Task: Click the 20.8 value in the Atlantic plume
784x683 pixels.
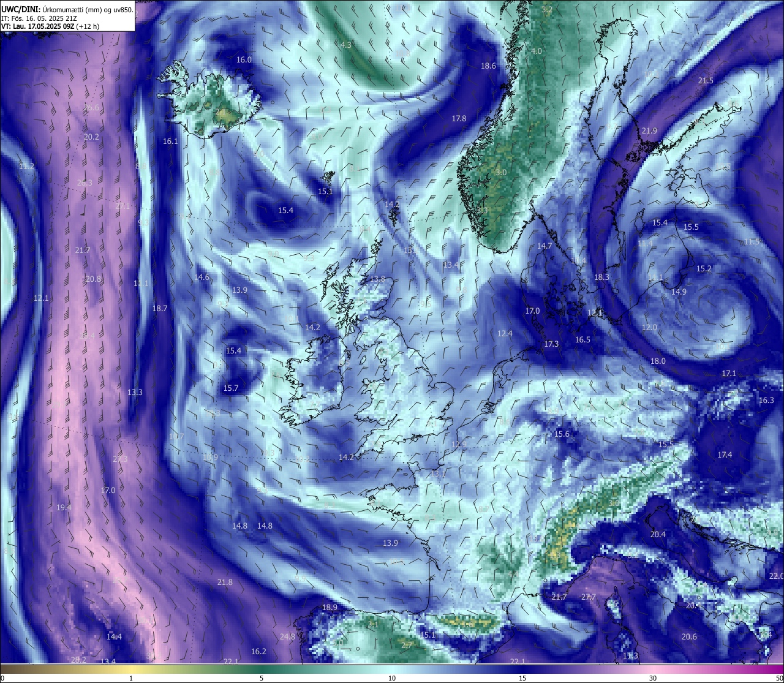Action: [x=93, y=279]
